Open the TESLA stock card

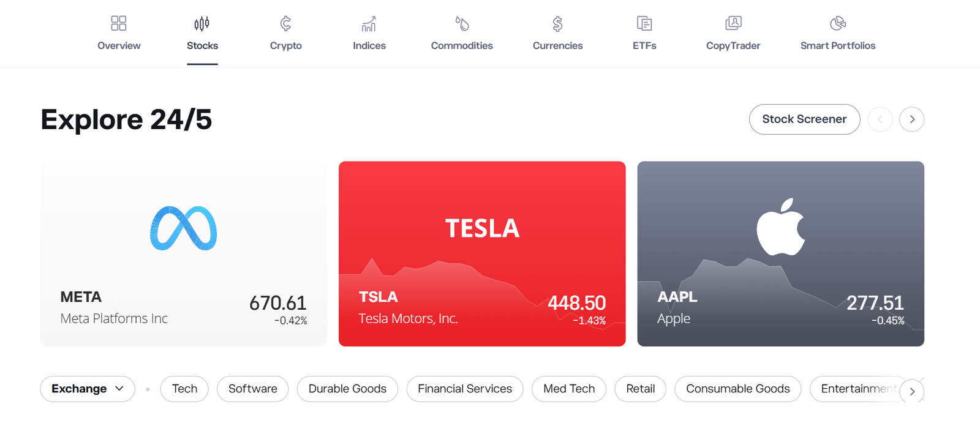coord(481,253)
